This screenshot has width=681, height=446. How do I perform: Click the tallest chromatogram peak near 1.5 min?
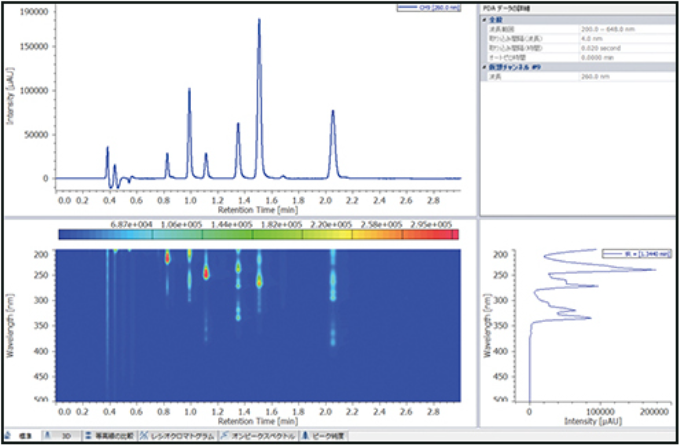(x=259, y=20)
